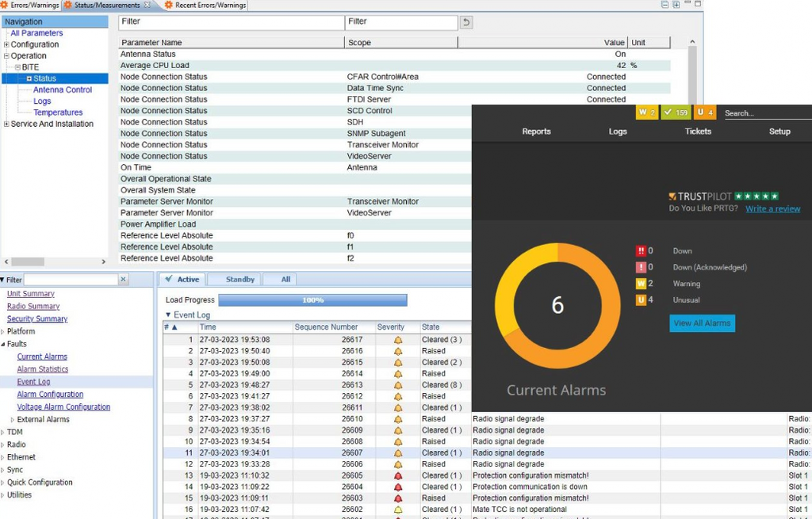Click the PRTG Search field
This screenshot has width=812, height=519.
coord(761,113)
